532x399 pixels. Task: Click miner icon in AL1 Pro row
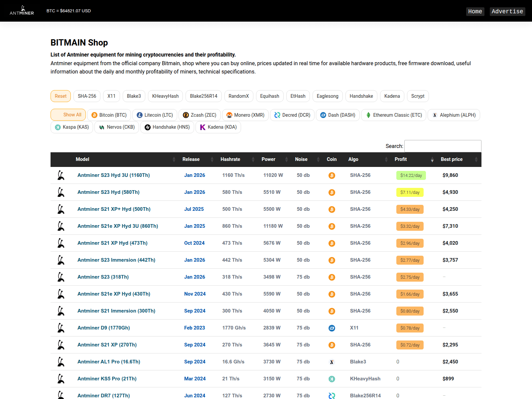tap(61, 362)
